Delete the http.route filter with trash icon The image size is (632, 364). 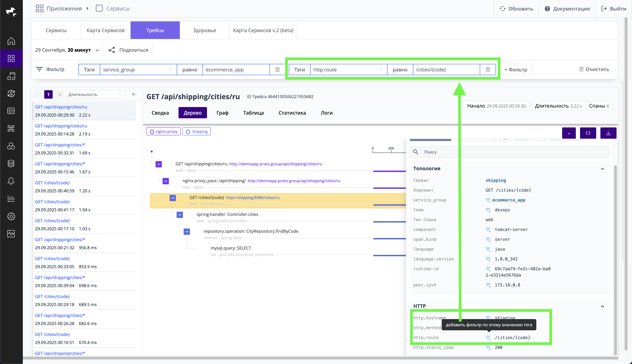point(488,70)
